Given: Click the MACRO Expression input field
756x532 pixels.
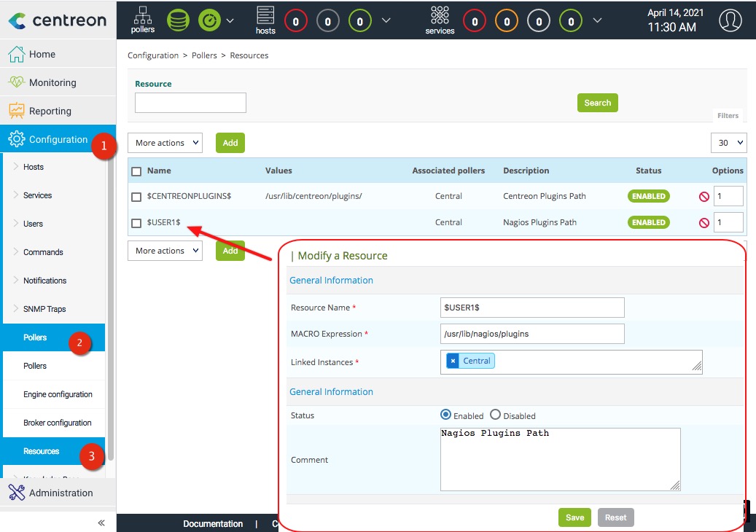Looking at the screenshot, I should point(532,334).
